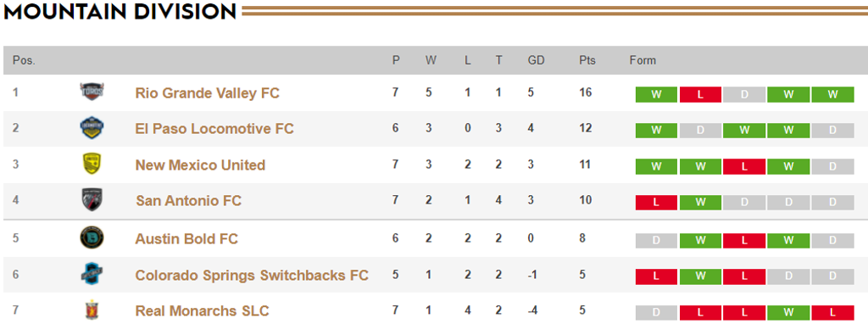This screenshot has height=335, width=868.
Task: Click the Rio Grande Valley FC Toros logo
Action: point(92,92)
